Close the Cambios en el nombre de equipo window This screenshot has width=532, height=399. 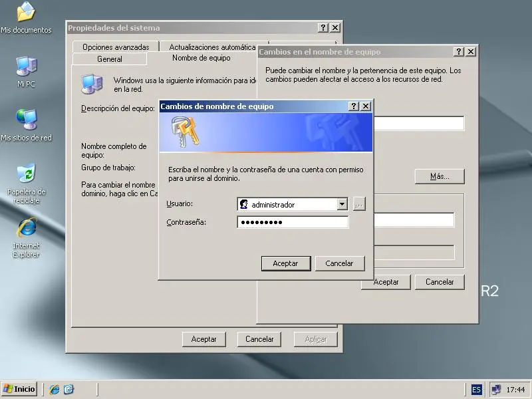[x=471, y=52]
